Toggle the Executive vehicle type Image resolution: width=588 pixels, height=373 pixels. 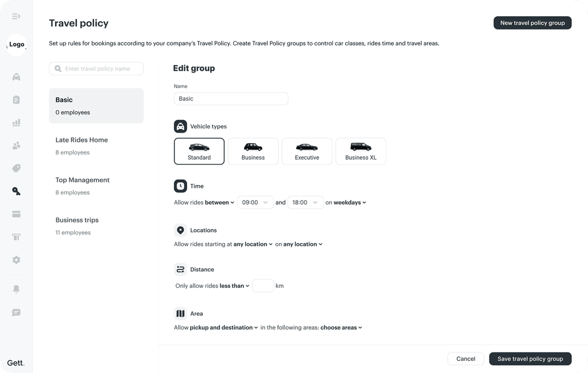tap(307, 151)
